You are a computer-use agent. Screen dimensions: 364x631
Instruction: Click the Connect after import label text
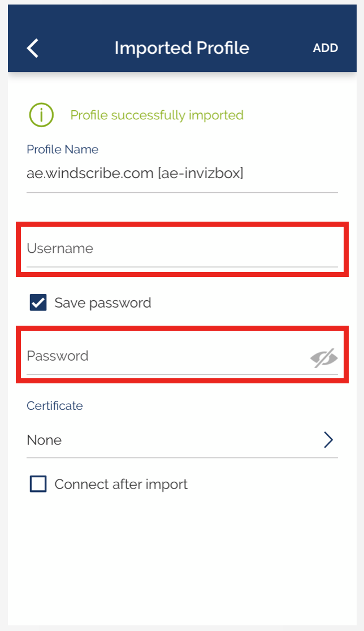(121, 485)
